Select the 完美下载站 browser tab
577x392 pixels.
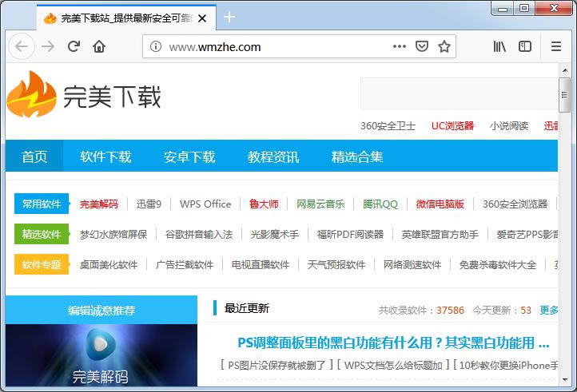click(x=126, y=18)
